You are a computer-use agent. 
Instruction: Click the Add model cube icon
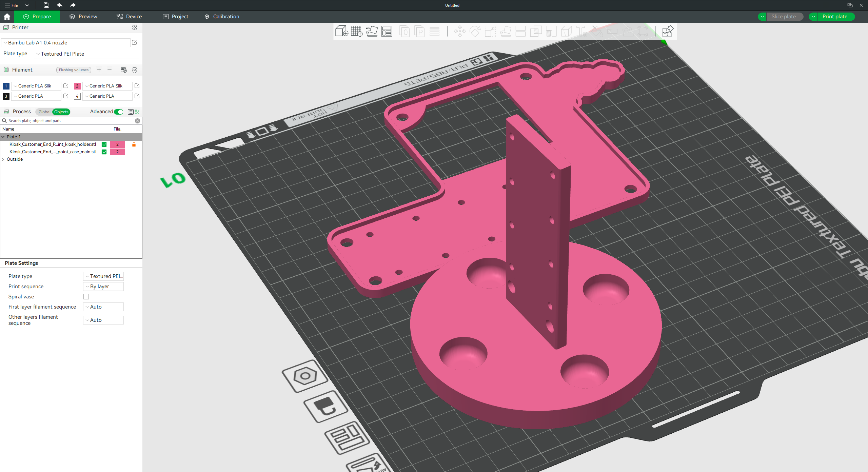tap(341, 31)
